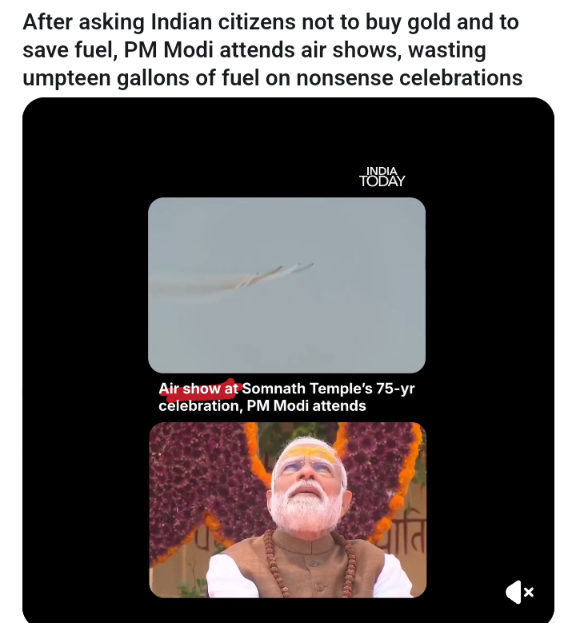
Task: Open the PM Modi looking-up clip panel
Action: 288,510
